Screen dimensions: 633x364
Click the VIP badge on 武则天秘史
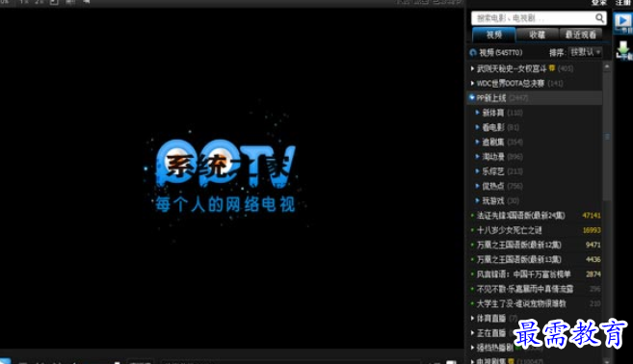click(x=552, y=67)
